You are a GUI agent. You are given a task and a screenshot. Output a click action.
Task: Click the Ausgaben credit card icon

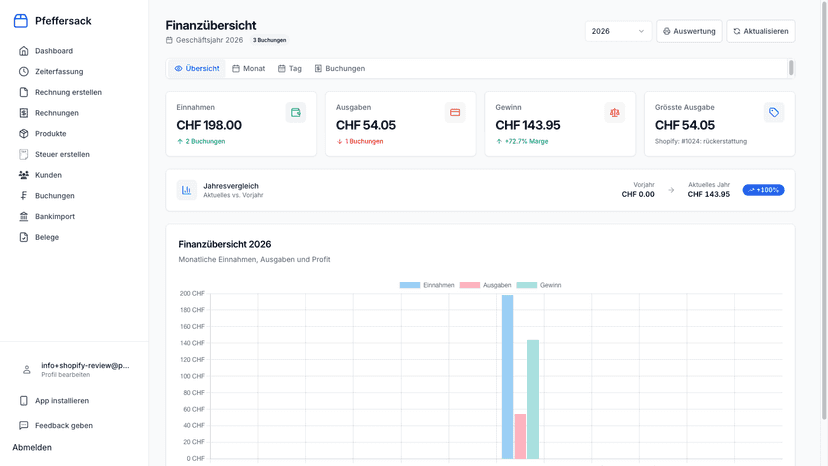[x=455, y=113]
